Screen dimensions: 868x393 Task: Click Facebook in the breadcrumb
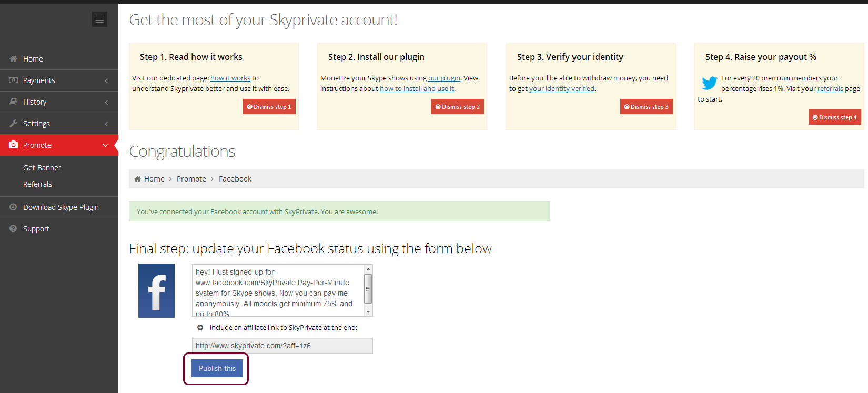(x=235, y=179)
